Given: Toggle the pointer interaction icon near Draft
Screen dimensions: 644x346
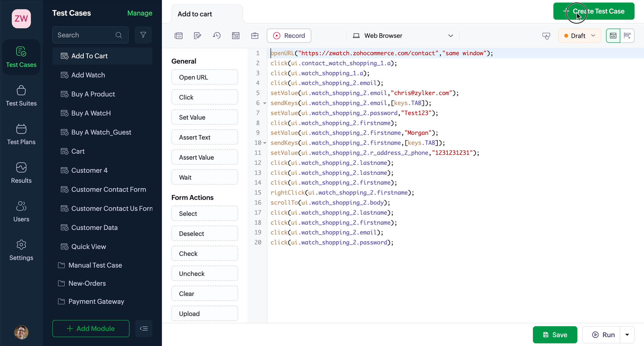Looking at the screenshot, I should pyautogui.click(x=546, y=36).
